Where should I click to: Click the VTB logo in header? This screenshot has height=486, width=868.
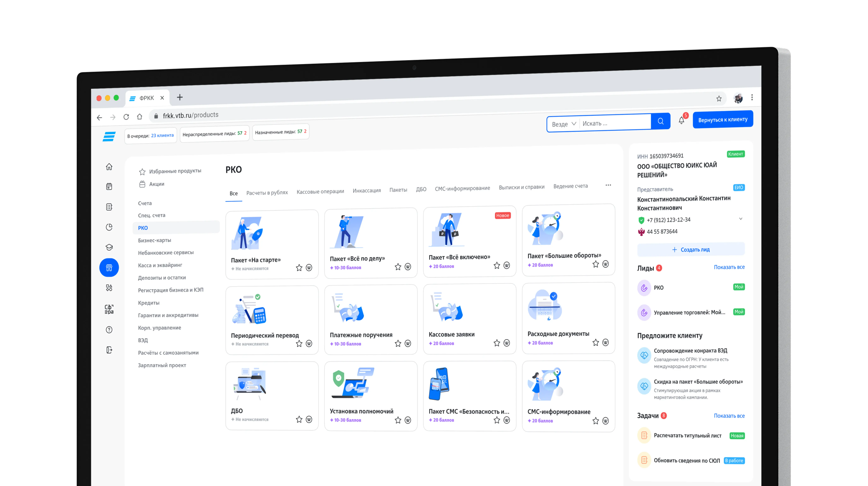point(109,136)
